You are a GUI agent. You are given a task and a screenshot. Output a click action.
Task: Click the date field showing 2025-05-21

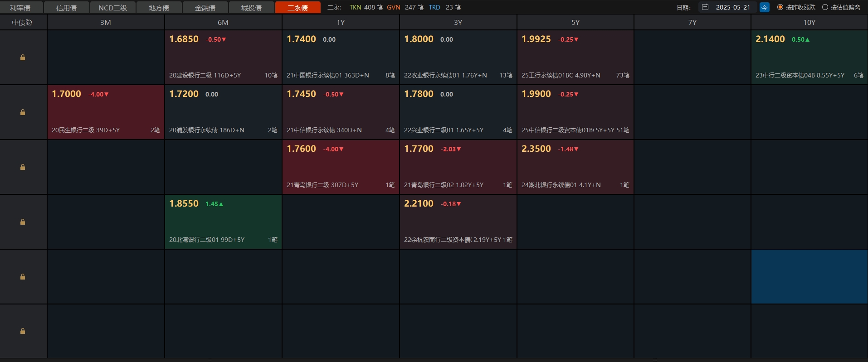727,7
